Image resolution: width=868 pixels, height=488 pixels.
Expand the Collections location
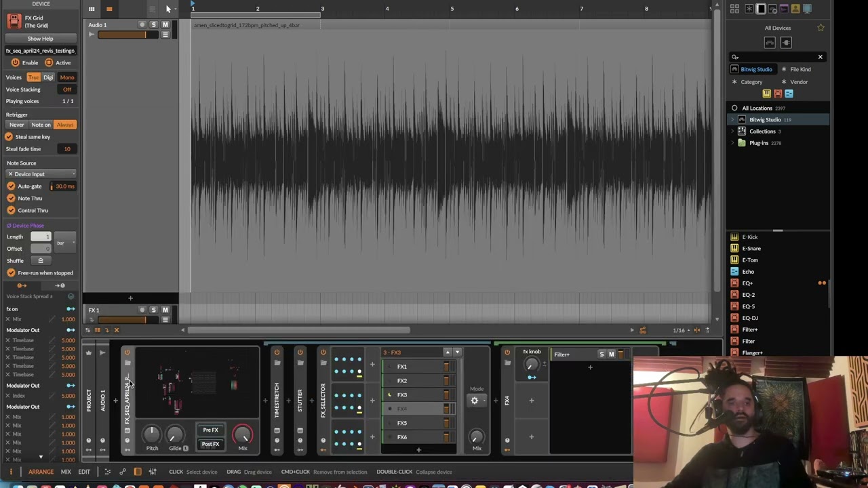click(x=732, y=131)
